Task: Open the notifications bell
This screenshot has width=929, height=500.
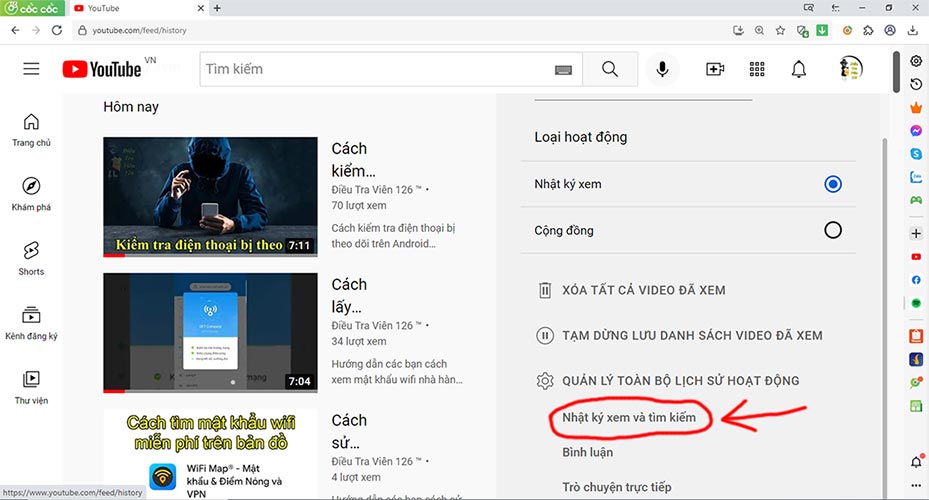Action: (799, 69)
